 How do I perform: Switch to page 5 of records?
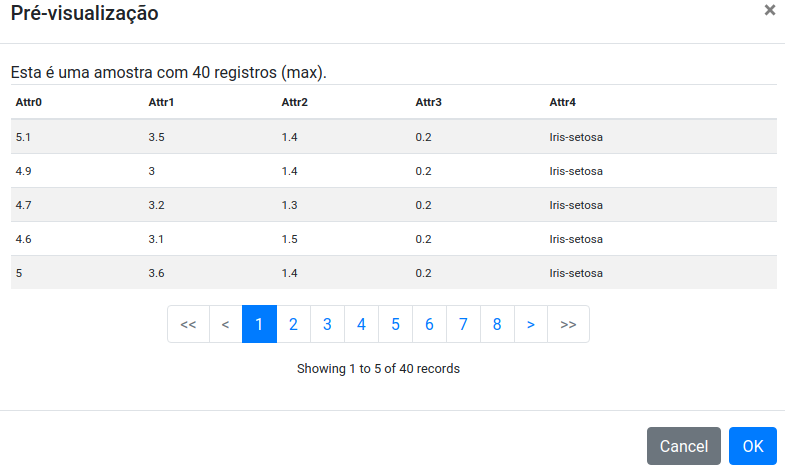coord(396,324)
